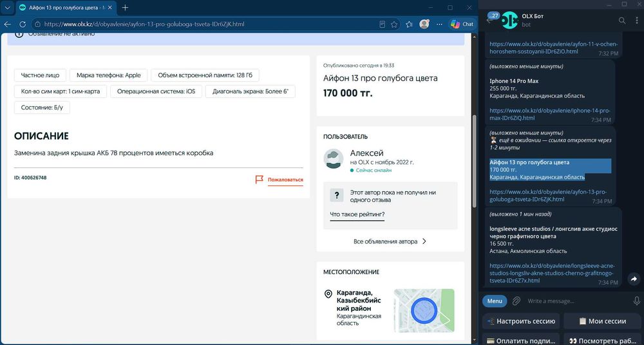Open the OLX Бот avatar in Telegram
The image size is (644, 345).
tap(509, 20)
